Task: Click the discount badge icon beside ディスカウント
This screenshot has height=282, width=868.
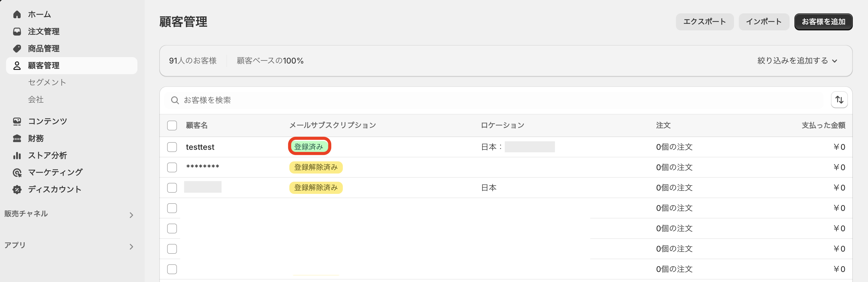Action: pos(17,189)
